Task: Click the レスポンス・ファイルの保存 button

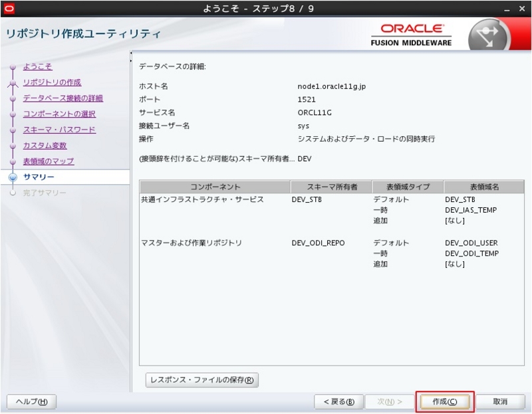Action: 202,380
